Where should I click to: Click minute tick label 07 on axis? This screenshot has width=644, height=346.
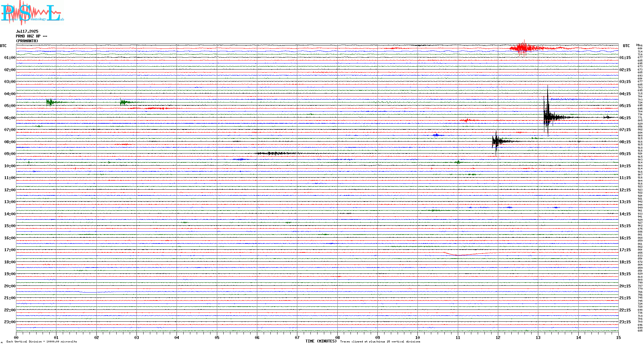[x=297, y=337]
